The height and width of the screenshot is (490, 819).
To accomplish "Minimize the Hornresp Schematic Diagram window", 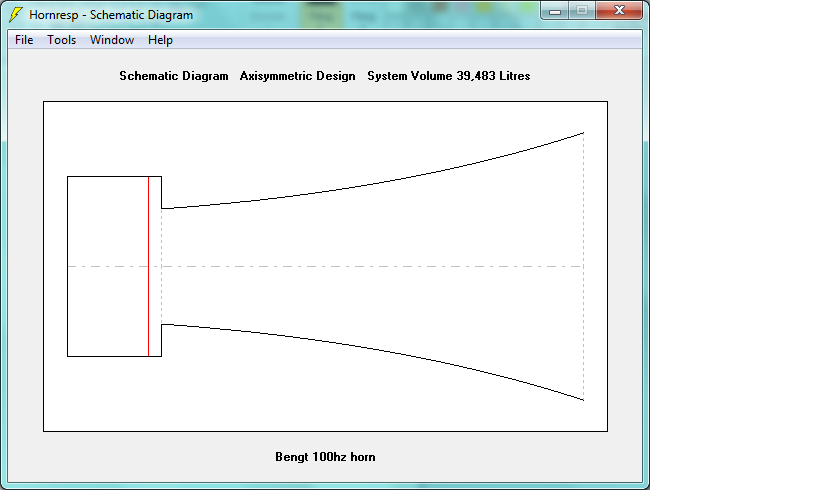I will point(555,10).
